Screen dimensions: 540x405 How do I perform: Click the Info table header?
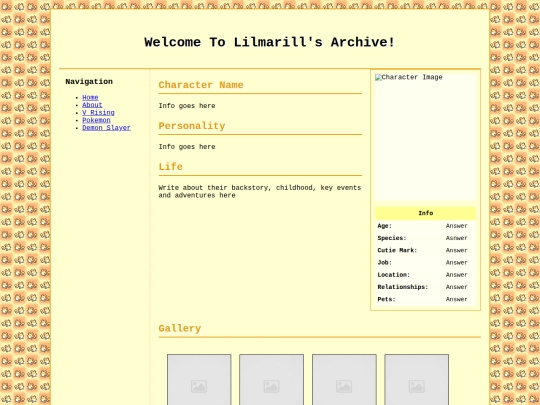click(x=425, y=213)
